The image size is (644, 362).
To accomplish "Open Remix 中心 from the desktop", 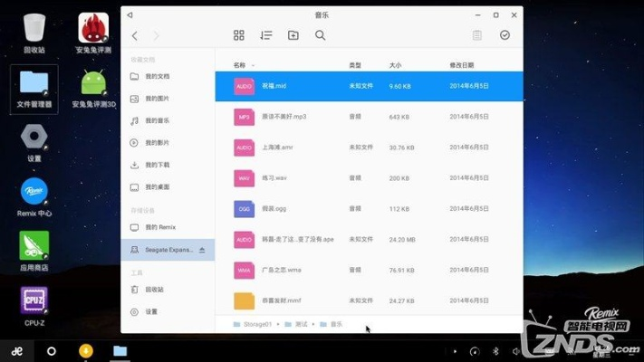I will point(34,193).
